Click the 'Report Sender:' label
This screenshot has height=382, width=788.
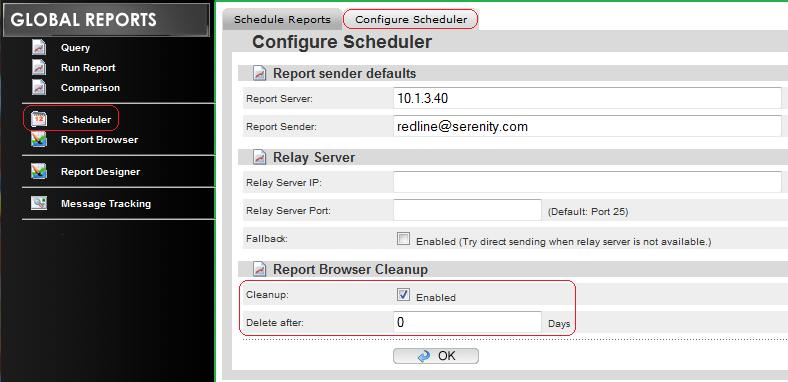pos(281,127)
